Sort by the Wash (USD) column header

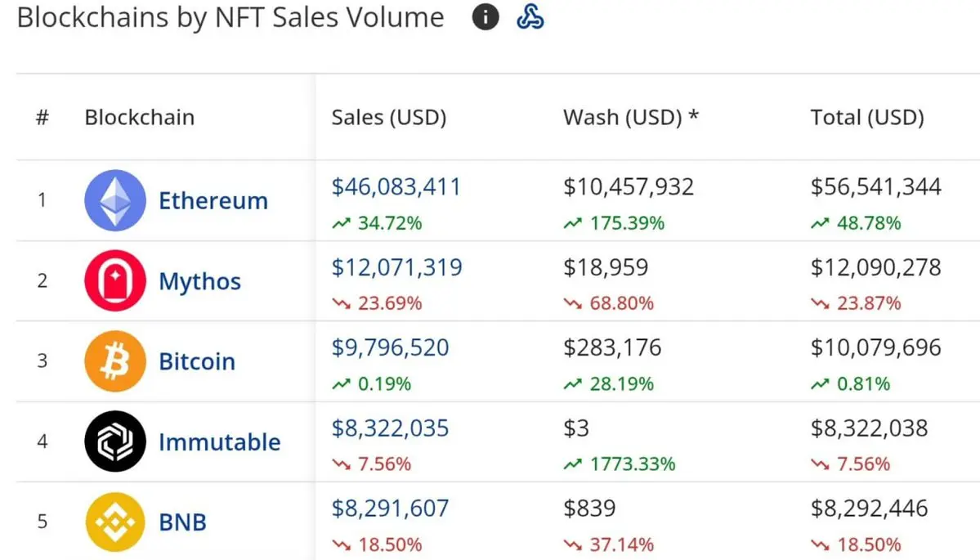click(x=631, y=118)
